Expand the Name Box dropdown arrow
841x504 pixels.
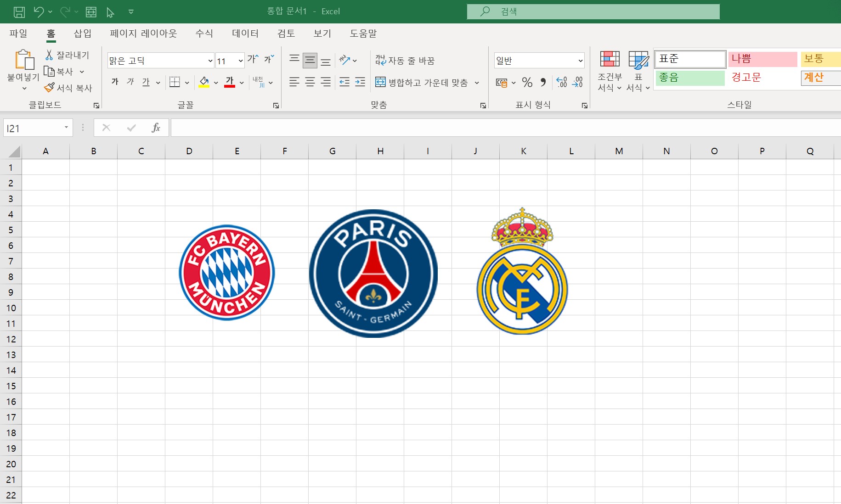pyautogui.click(x=67, y=128)
